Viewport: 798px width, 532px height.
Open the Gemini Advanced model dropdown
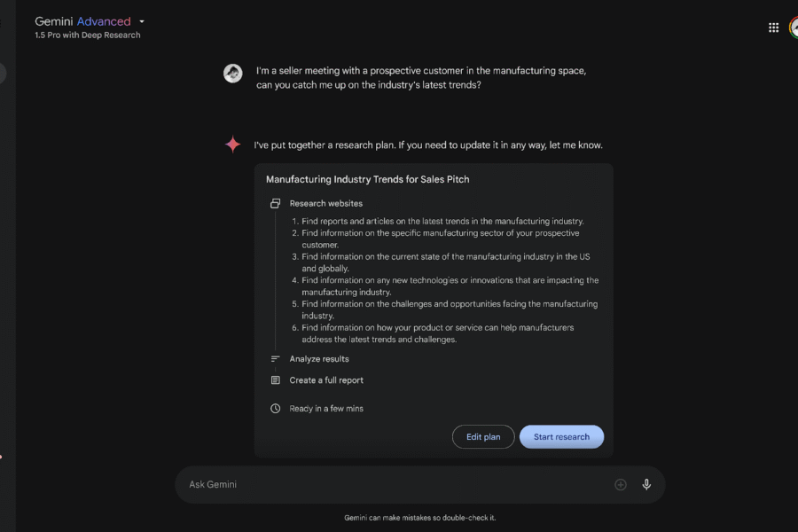tap(140, 20)
